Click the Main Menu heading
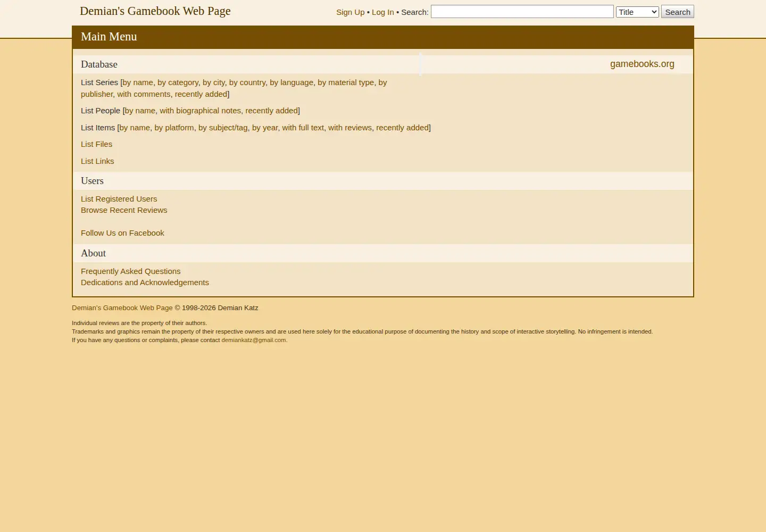Screen dimensions: 766x532 [x=109, y=37]
